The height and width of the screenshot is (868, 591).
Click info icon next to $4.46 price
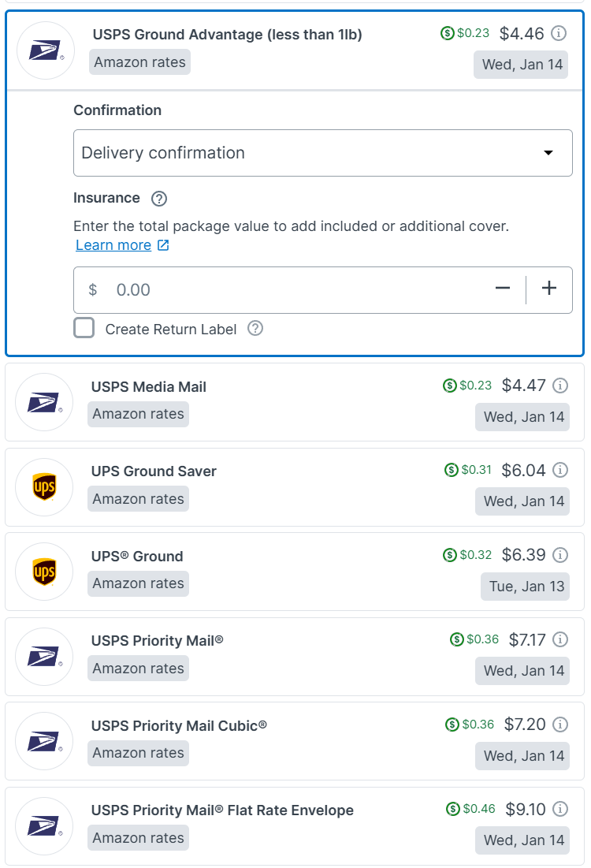tap(559, 33)
